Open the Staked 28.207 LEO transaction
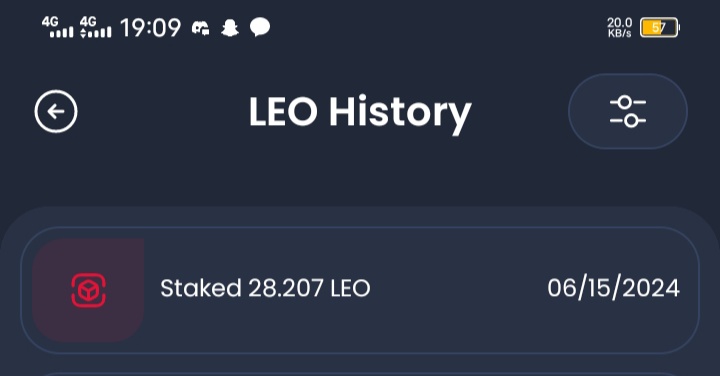 [x=360, y=290]
